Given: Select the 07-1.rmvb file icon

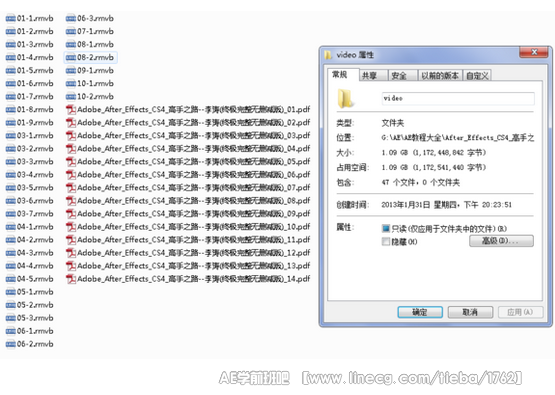Looking at the screenshot, I should click(71, 31).
